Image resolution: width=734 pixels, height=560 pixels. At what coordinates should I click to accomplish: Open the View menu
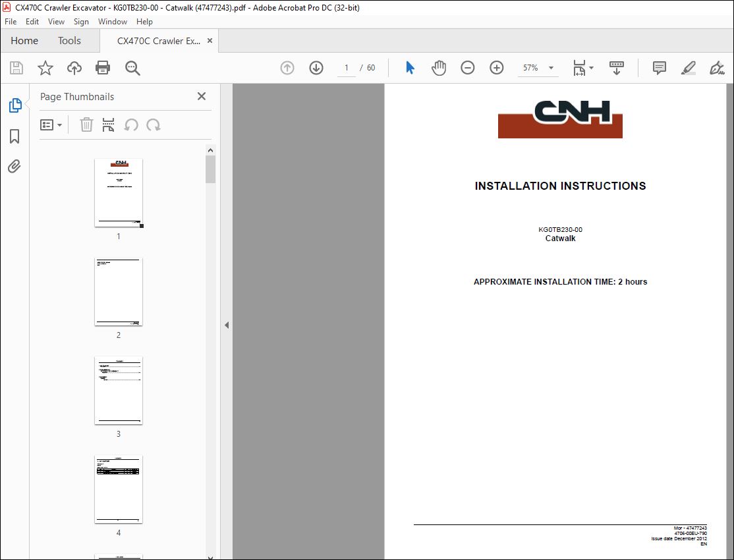56,22
